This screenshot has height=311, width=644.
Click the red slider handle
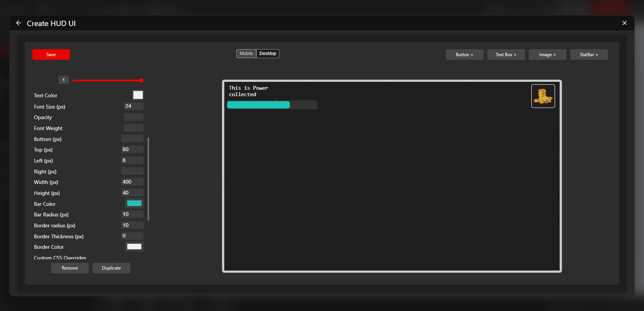(x=141, y=80)
